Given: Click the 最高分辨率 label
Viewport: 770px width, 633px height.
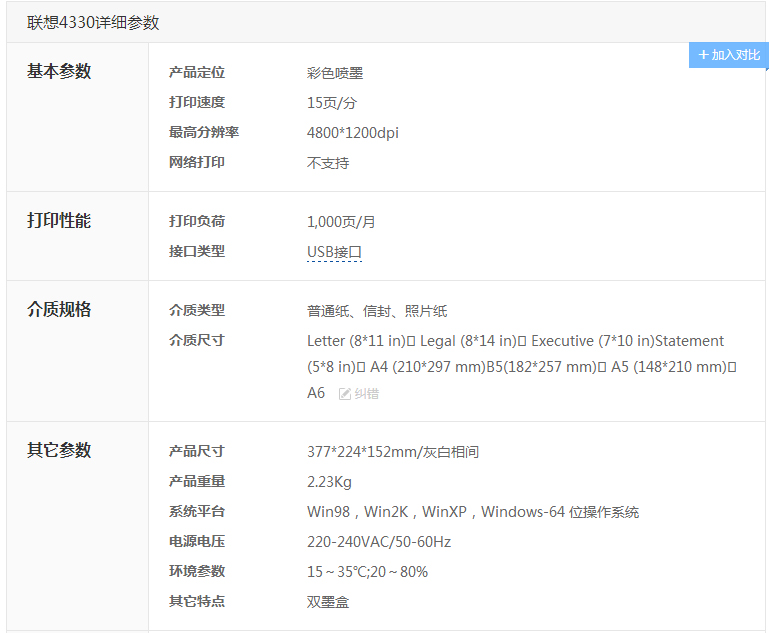Looking at the screenshot, I should coord(204,132).
